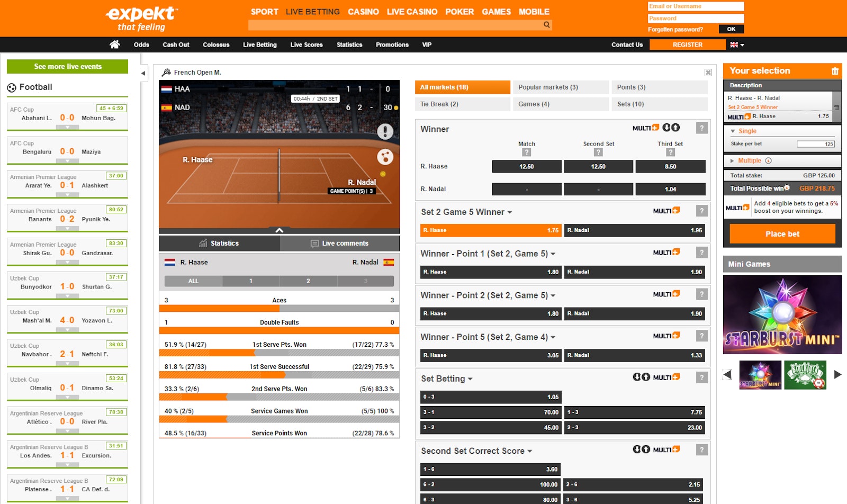Select R. Nadal Third Set odds 1.04

[670, 189]
